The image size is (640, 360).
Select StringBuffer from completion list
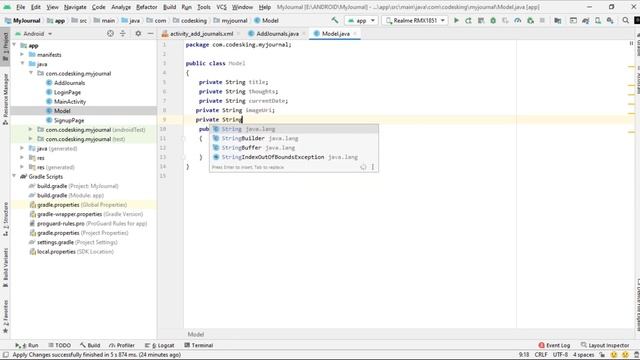[x=294, y=148]
